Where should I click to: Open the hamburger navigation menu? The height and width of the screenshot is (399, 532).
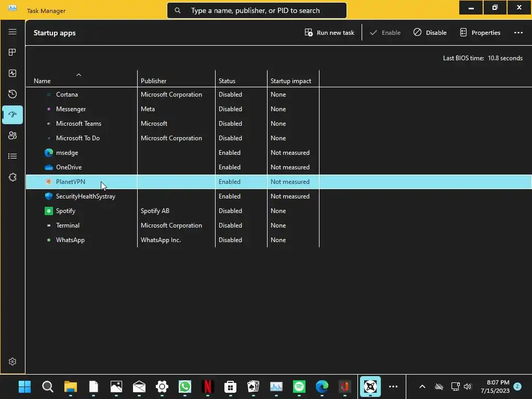tap(12, 32)
